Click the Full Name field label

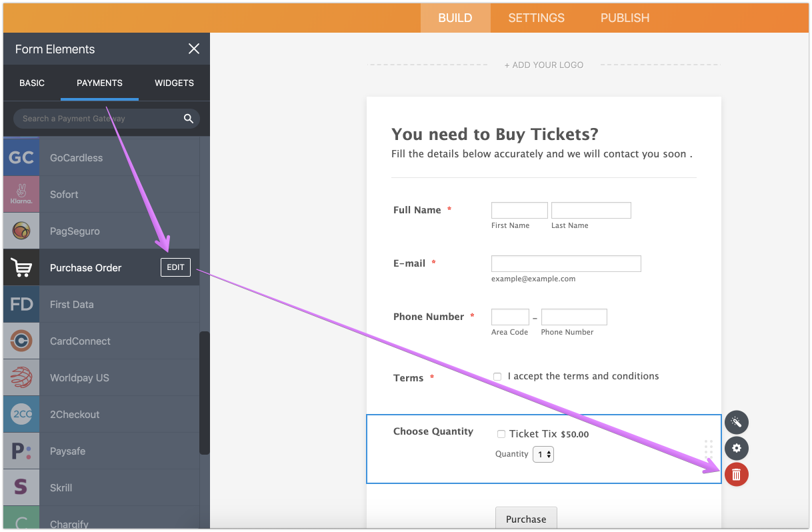(417, 210)
